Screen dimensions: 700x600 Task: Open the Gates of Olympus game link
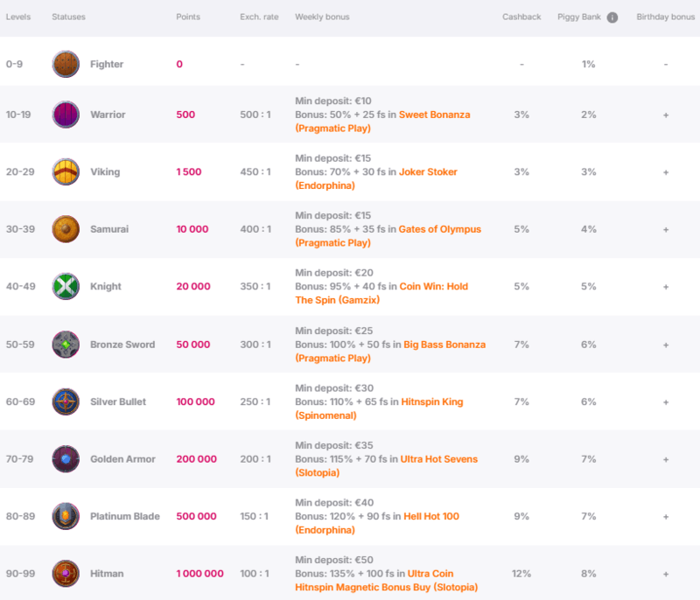(x=388, y=235)
